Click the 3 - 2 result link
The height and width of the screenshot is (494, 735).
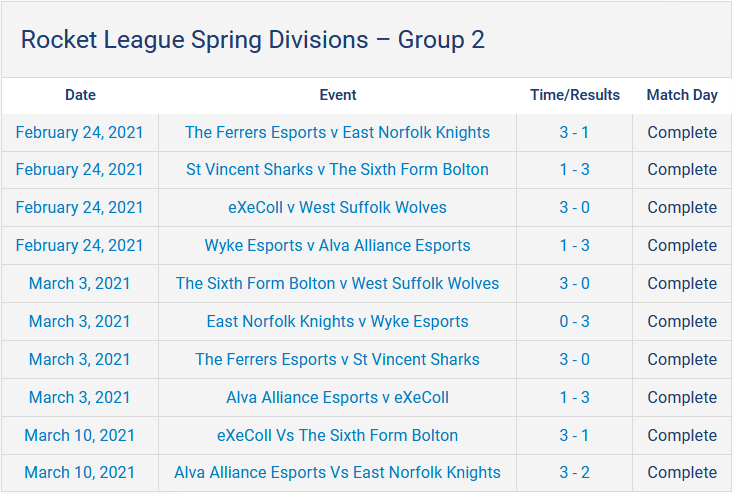574,472
